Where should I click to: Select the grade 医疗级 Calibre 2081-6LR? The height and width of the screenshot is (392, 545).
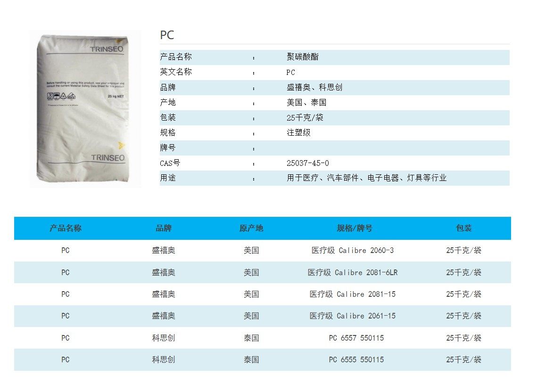coord(353,272)
